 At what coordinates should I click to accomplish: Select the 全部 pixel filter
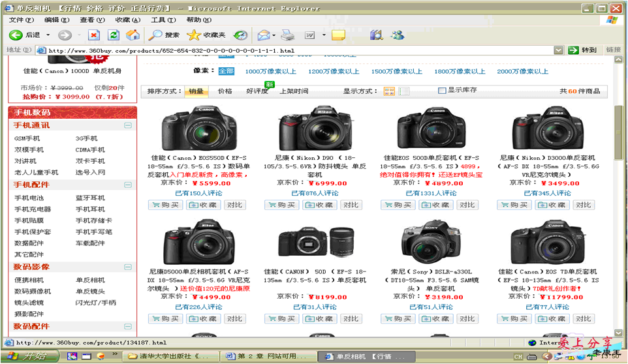tap(227, 71)
